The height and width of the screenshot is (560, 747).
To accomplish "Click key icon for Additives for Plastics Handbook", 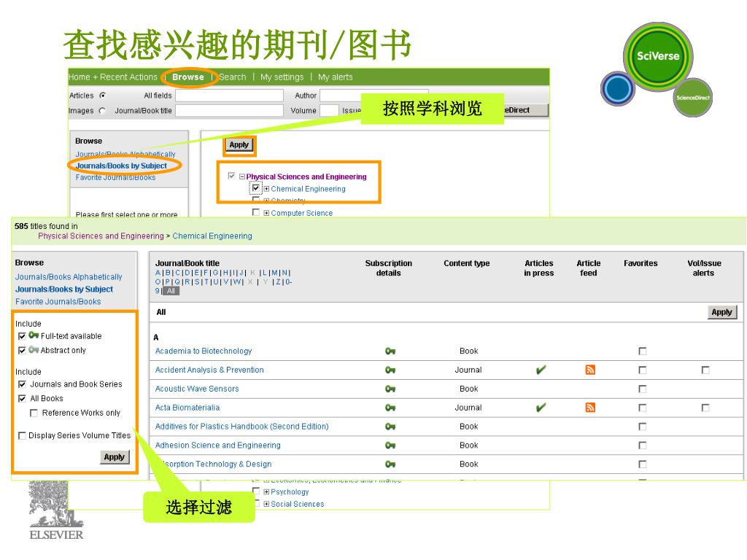I will (x=390, y=427).
